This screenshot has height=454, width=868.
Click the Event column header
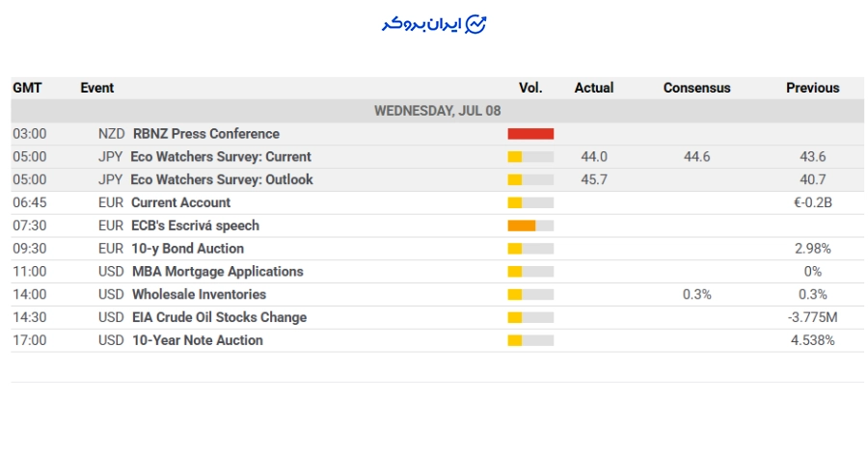tap(96, 88)
